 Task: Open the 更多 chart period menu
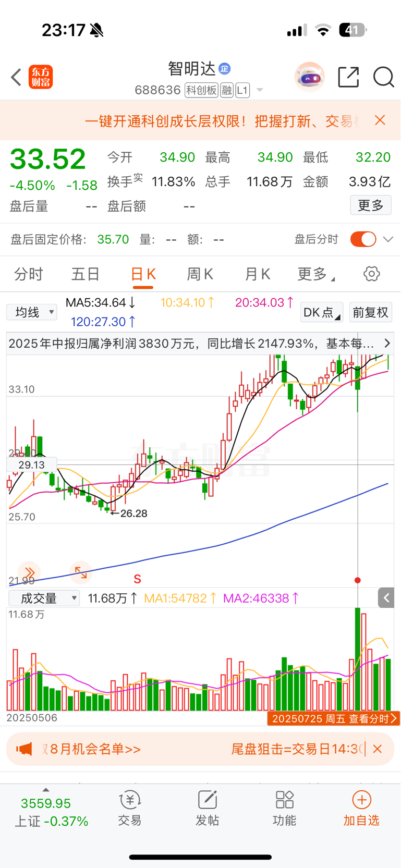coord(315,274)
